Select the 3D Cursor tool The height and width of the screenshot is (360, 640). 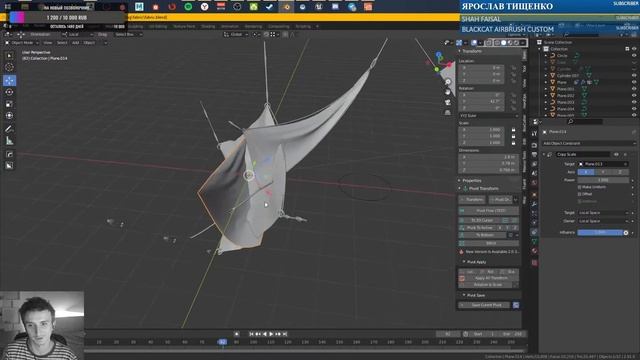coord(9,67)
